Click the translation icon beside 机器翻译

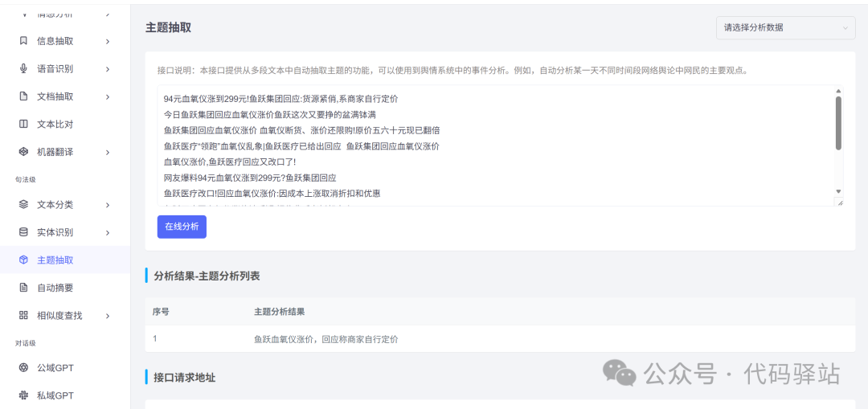pos(23,152)
